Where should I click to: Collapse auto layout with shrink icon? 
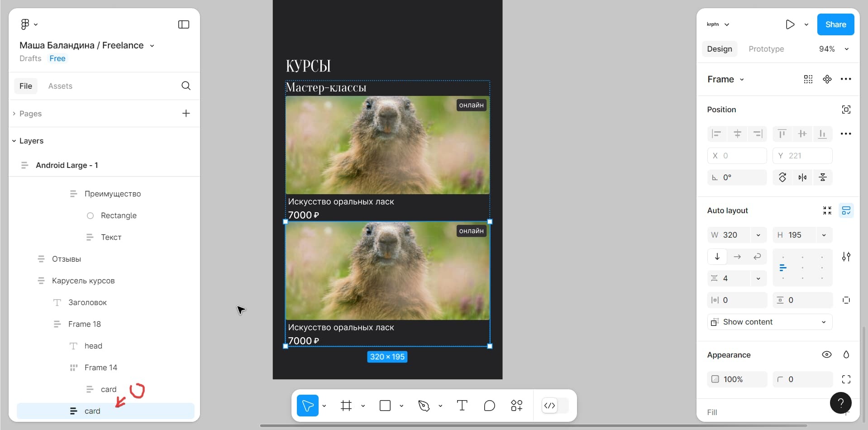point(827,210)
